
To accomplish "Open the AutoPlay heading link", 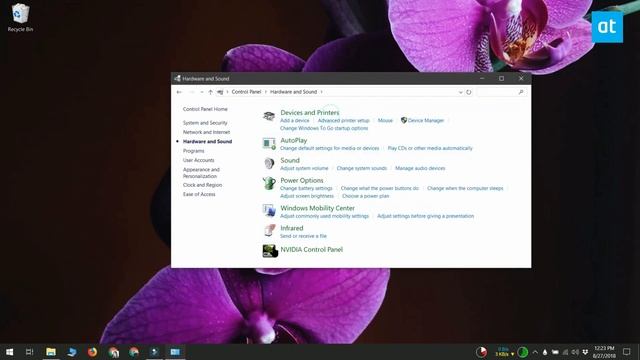I will coord(293,140).
